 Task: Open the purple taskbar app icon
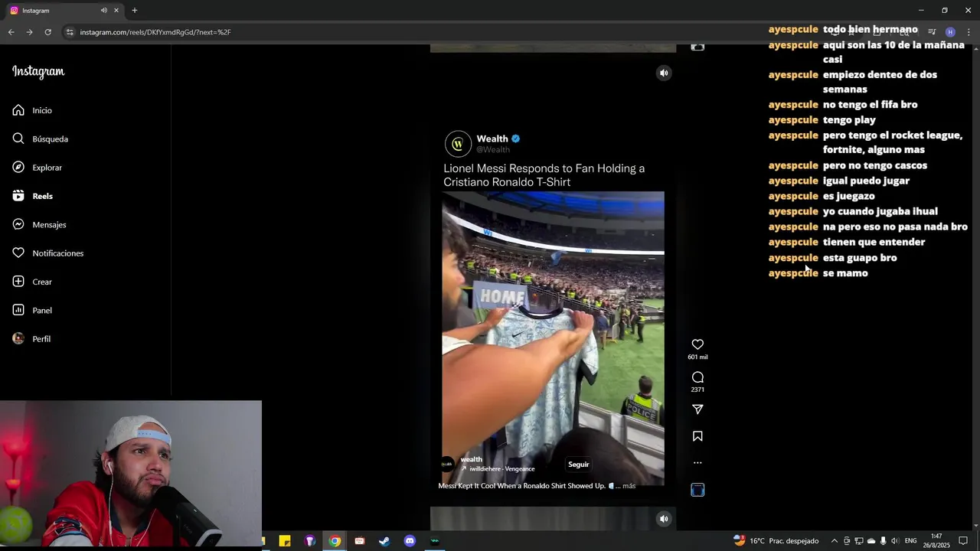tap(310, 541)
